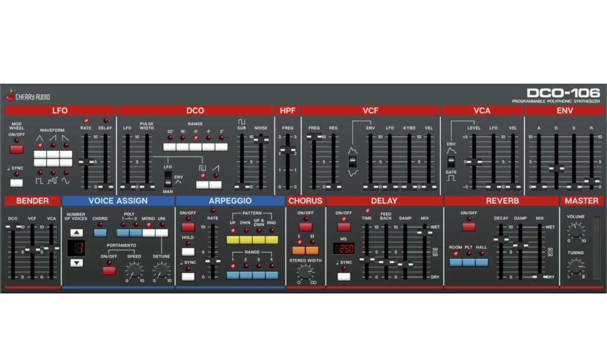Toggle the Delay SYNC button
Viewport: 607px width, 364px height.
[344, 276]
